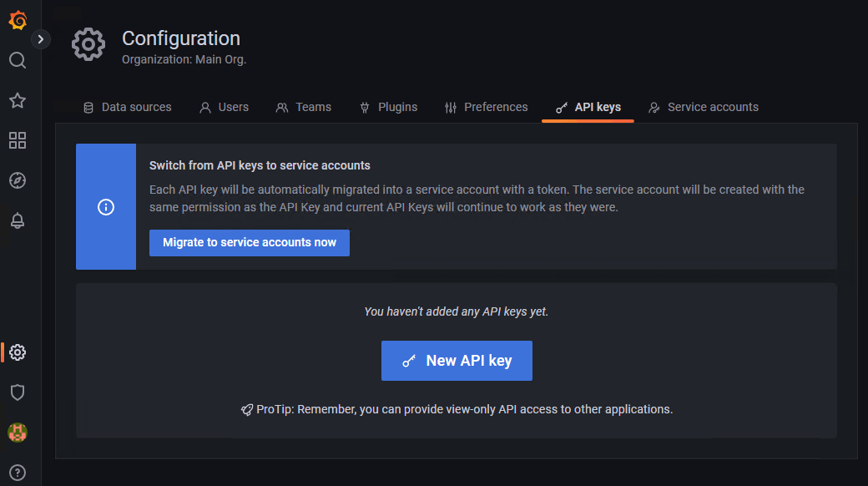Screen dimensions: 868x486
Task: Go to the Service accounts tab
Action: (704, 107)
